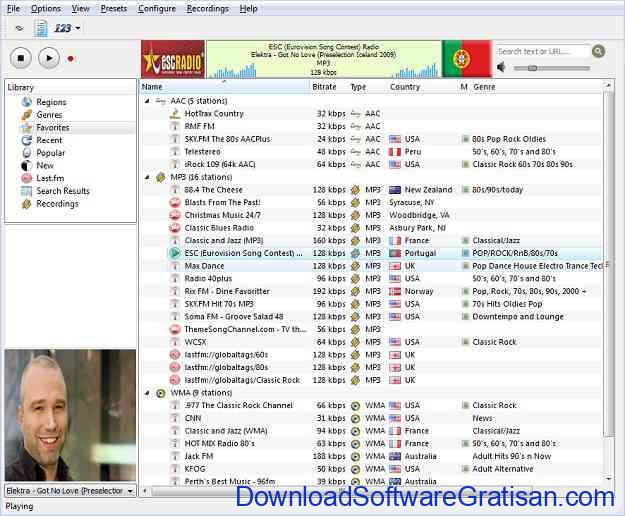This screenshot has height=516, width=625.
Task: Click the Portugal flag banner image
Action: 467,59
